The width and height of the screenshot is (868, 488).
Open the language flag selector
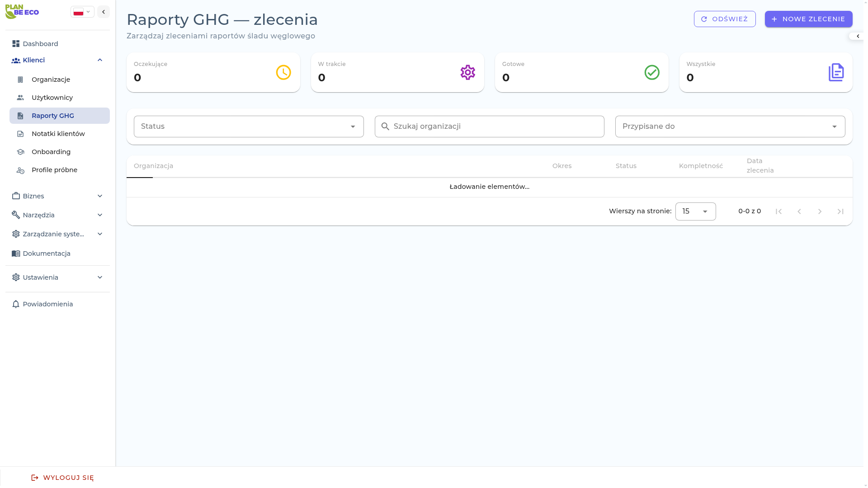[x=82, y=12]
